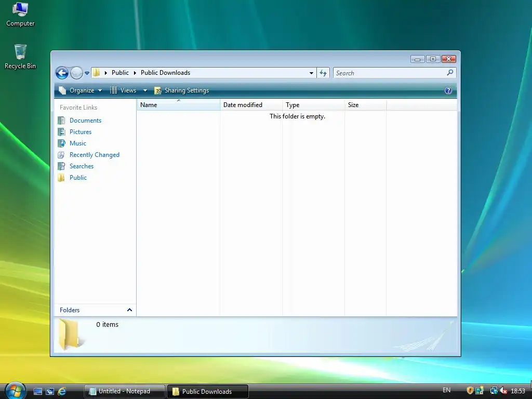Select the Recycle Bin desktop icon
Viewport: 532px width, 399px height.
tap(20, 57)
